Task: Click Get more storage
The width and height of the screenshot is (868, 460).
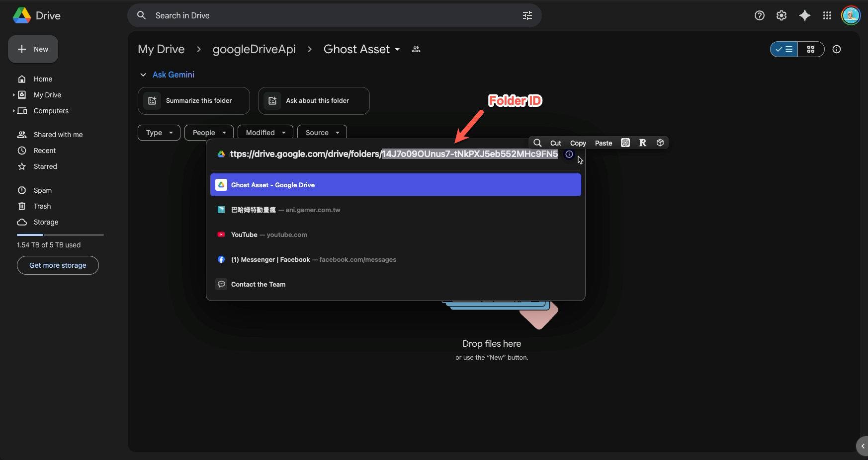Action: [58, 265]
